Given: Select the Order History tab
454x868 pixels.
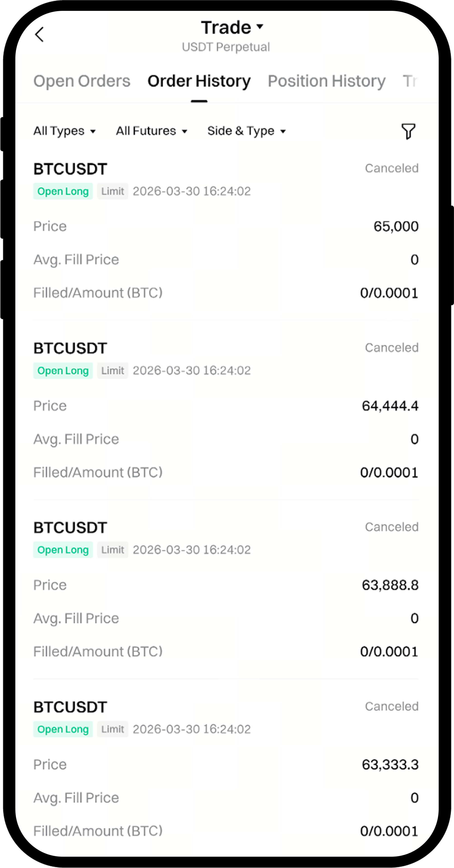Looking at the screenshot, I should coord(199,81).
